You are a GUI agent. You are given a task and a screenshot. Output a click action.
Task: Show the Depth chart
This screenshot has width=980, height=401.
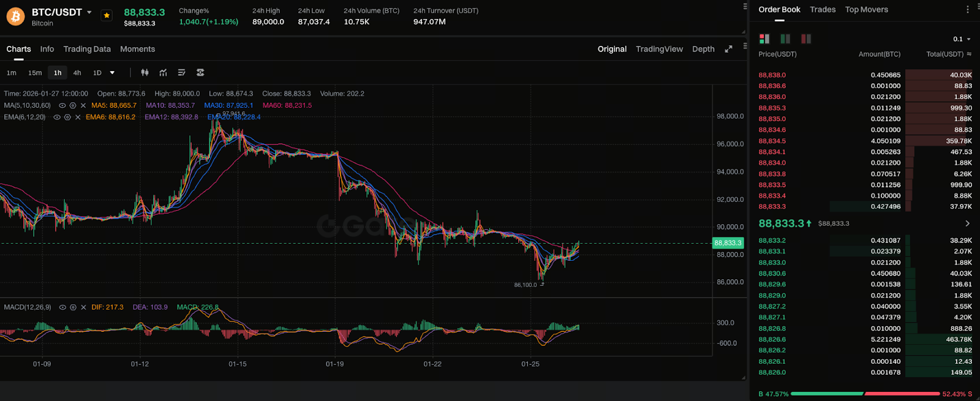click(703, 49)
